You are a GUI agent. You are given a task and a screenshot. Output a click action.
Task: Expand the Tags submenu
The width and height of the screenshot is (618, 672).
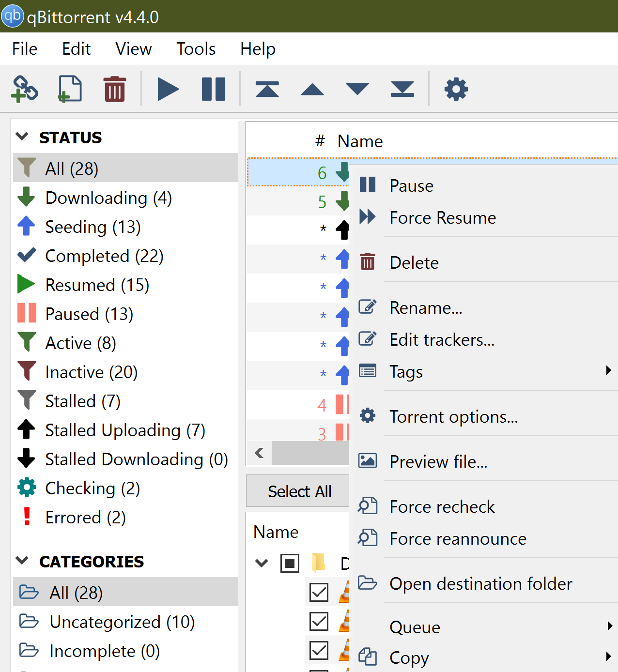(x=484, y=371)
